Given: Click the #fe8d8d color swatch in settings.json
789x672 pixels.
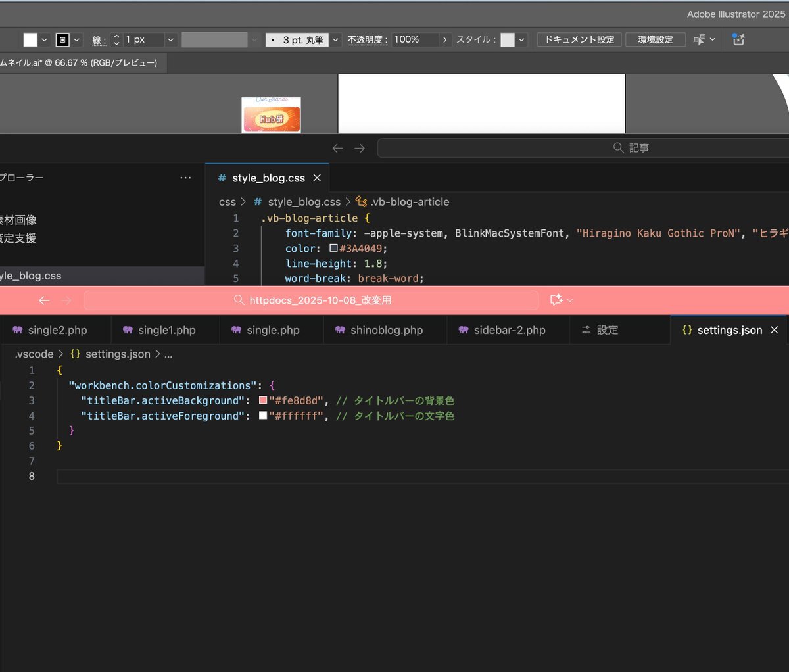Looking at the screenshot, I should tap(263, 400).
